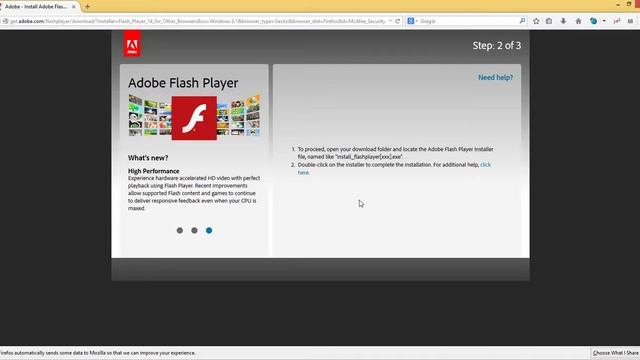
Task: Click the 'High Performance' subheading
Action: pos(153,171)
